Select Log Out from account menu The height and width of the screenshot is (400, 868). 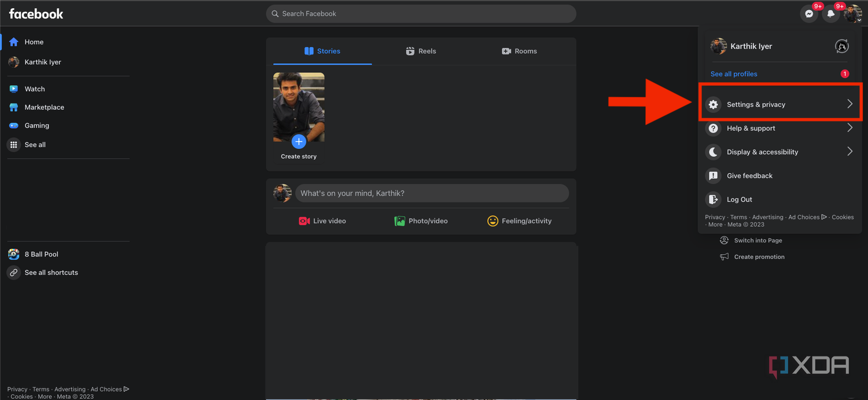point(739,200)
